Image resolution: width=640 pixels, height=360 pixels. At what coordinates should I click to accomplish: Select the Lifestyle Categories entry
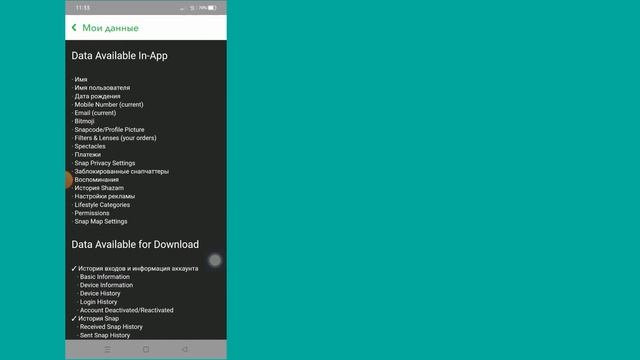tap(102, 205)
